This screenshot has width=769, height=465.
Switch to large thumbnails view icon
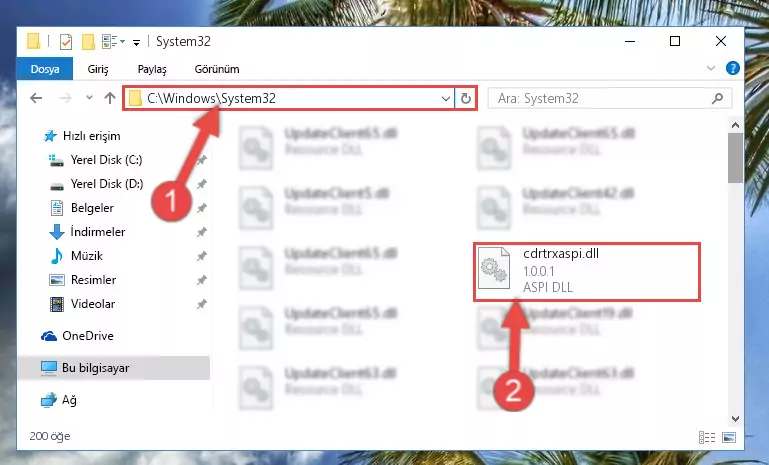click(x=729, y=437)
